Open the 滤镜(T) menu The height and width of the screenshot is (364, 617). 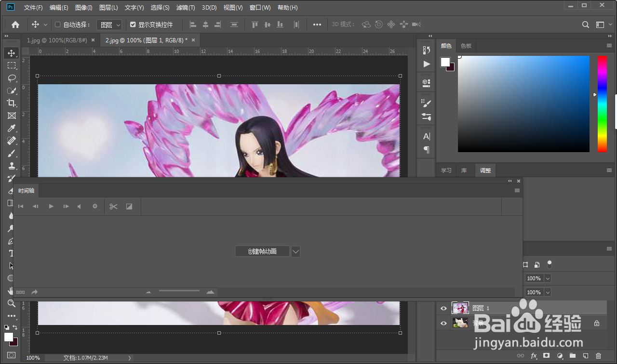186,8
